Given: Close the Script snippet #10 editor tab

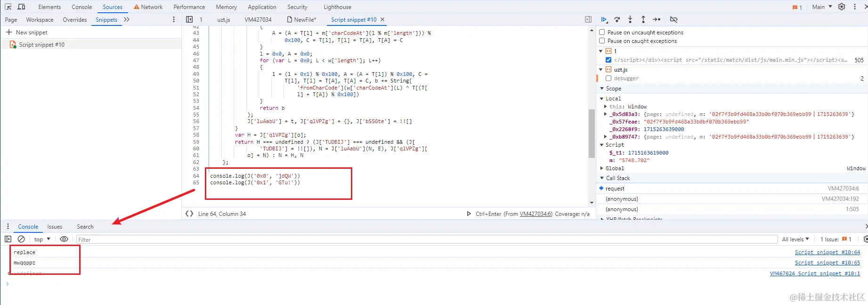Looking at the screenshot, I should click(382, 19).
